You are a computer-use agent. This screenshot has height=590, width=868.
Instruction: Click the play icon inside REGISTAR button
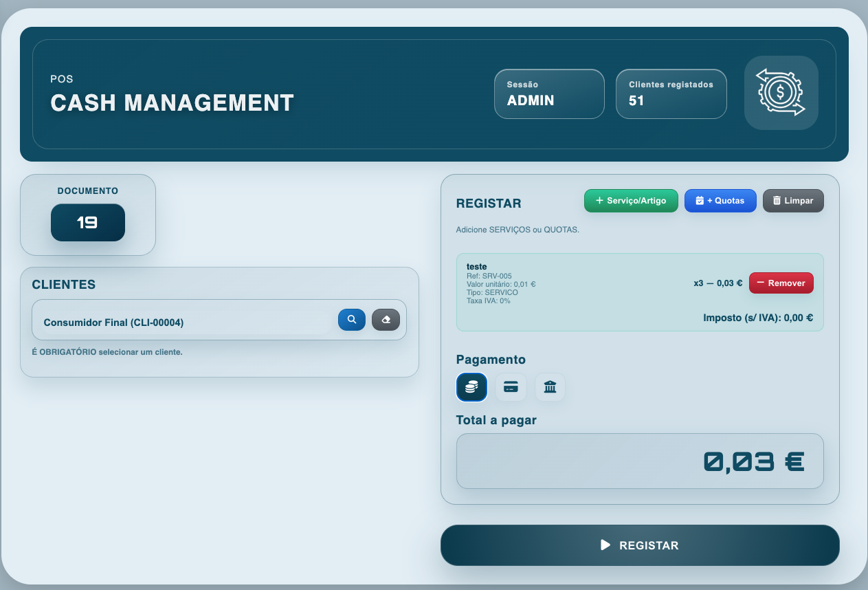(604, 545)
